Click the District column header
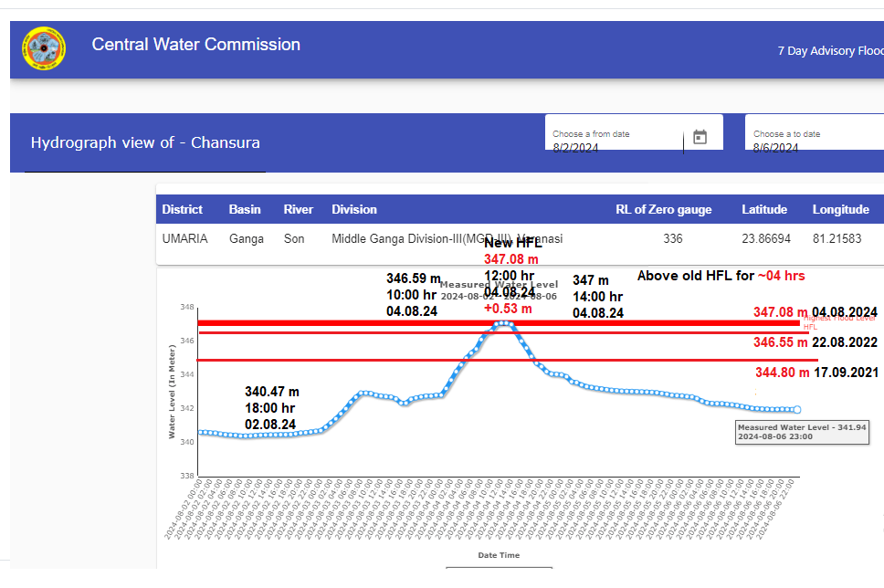884x588 pixels. coord(183,209)
